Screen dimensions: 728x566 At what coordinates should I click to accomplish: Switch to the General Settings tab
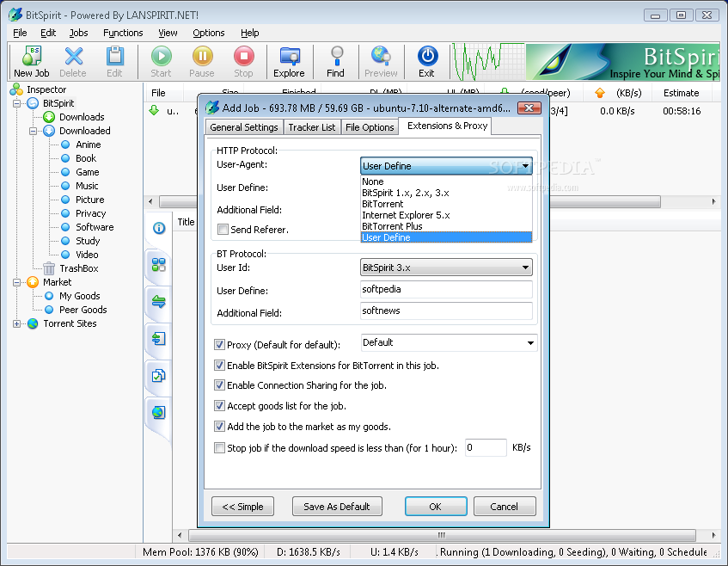point(244,127)
